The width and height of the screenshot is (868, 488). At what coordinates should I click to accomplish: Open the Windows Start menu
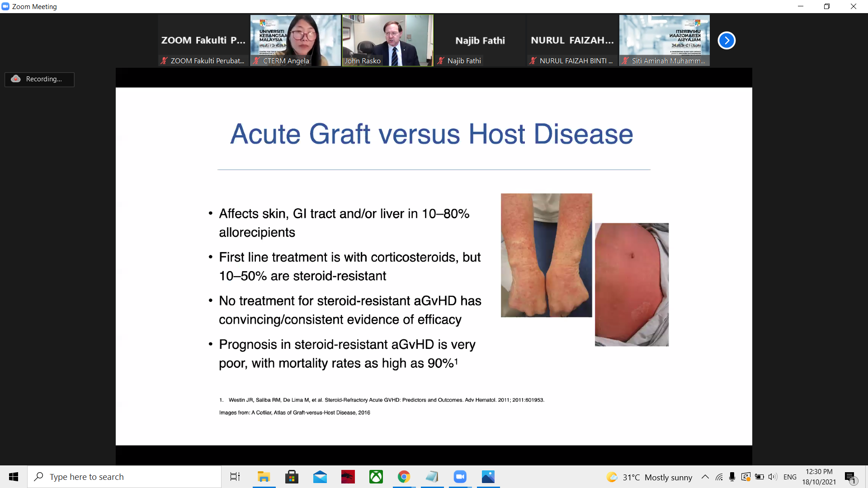tap(14, 477)
